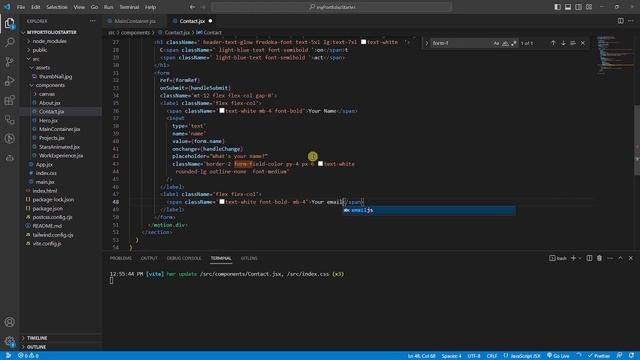The height and width of the screenshot is (360, 640).
Task: Maximize the panel size
Action: (620, 258)
